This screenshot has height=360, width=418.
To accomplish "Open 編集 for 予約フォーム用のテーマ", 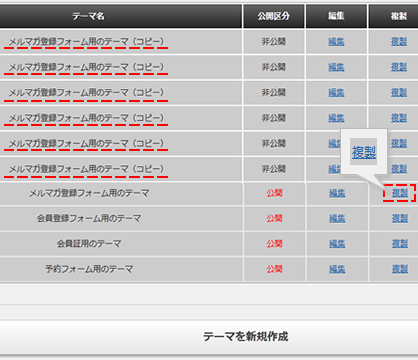I will pos(337,269).
